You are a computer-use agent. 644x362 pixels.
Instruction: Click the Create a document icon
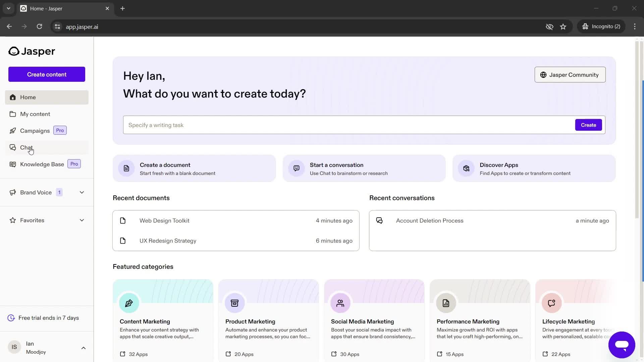tap(126, 168)
